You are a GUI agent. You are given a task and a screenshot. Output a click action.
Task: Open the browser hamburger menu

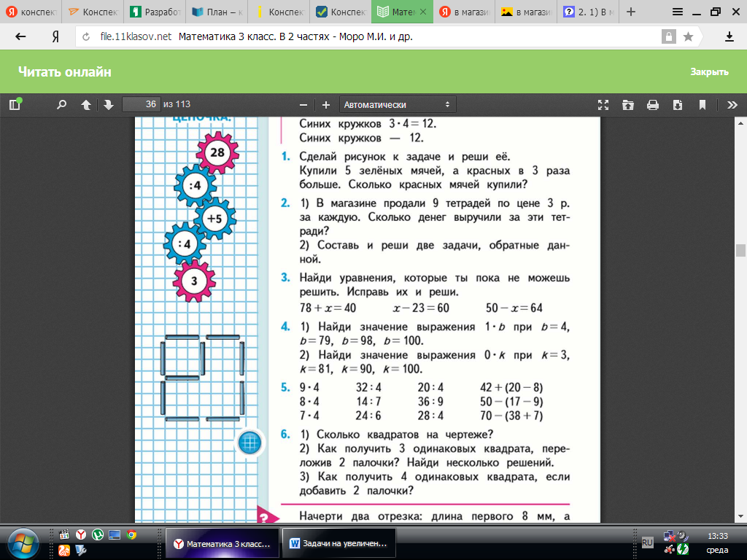tap(678, 12)
